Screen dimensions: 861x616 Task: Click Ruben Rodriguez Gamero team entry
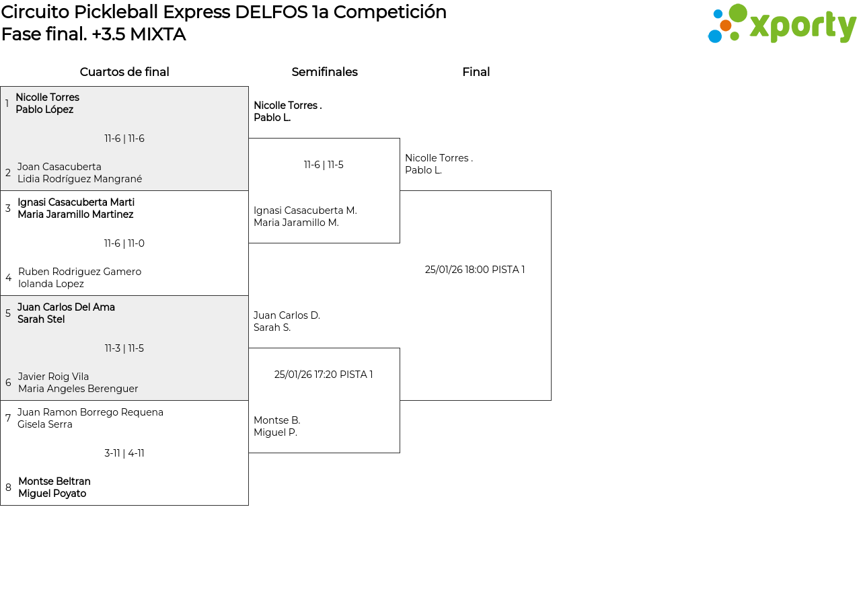pos(79,278)
